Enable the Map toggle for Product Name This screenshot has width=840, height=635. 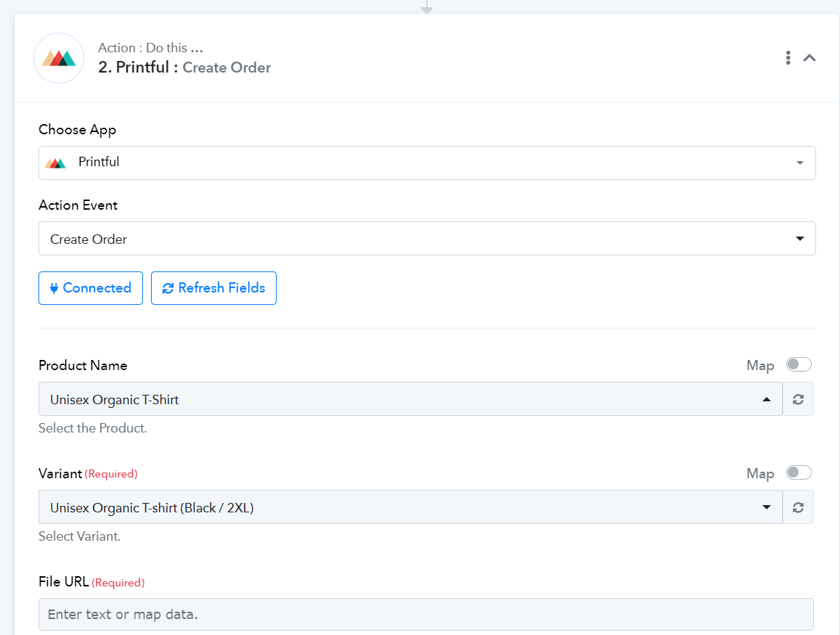[x=799, y=364]
